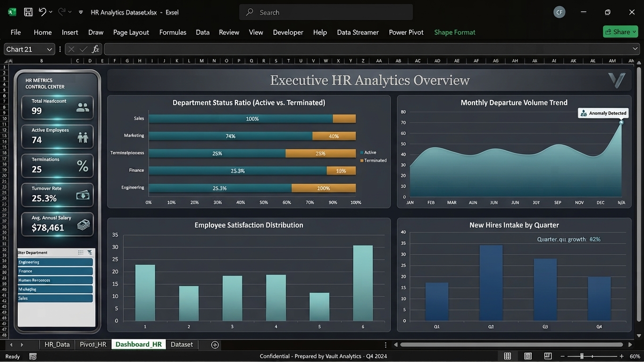Click the Total Headcount KPI card

(58, 107)
